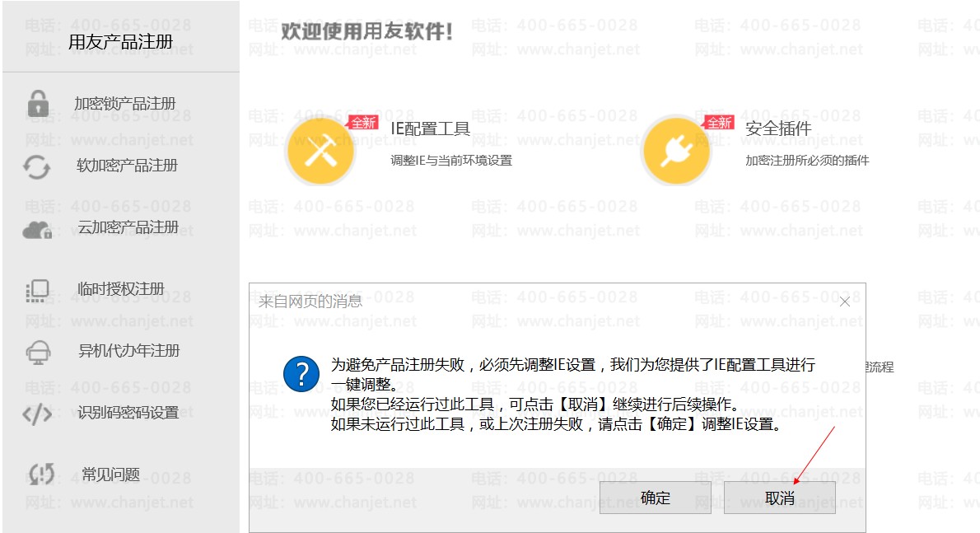Click the 取消 button

779,498
